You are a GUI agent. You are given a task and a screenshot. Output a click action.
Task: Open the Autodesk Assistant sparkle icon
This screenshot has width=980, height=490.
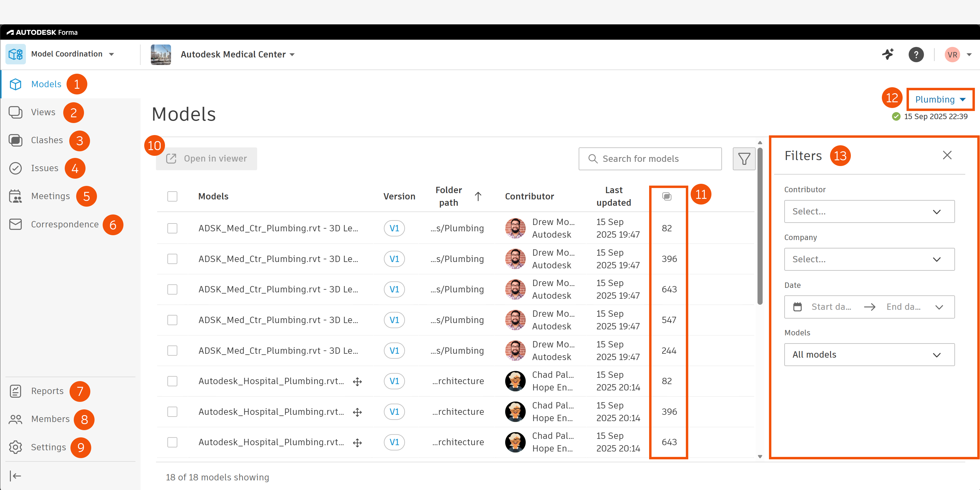[x=888, y=54]
